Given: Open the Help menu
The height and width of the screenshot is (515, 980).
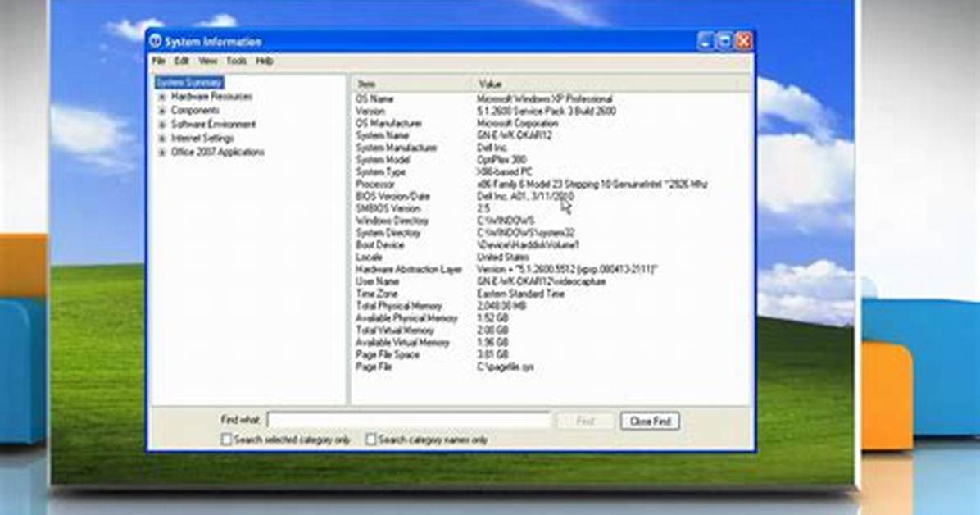Looking at the screenshot, I should click(265, 61).
